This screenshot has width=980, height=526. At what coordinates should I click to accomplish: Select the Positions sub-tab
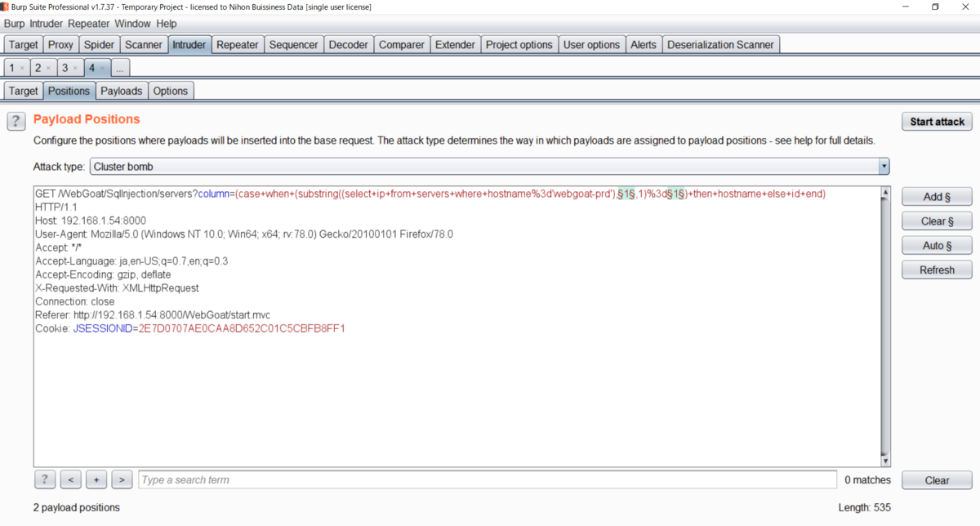pyautogui.click(x=69, y=91)
